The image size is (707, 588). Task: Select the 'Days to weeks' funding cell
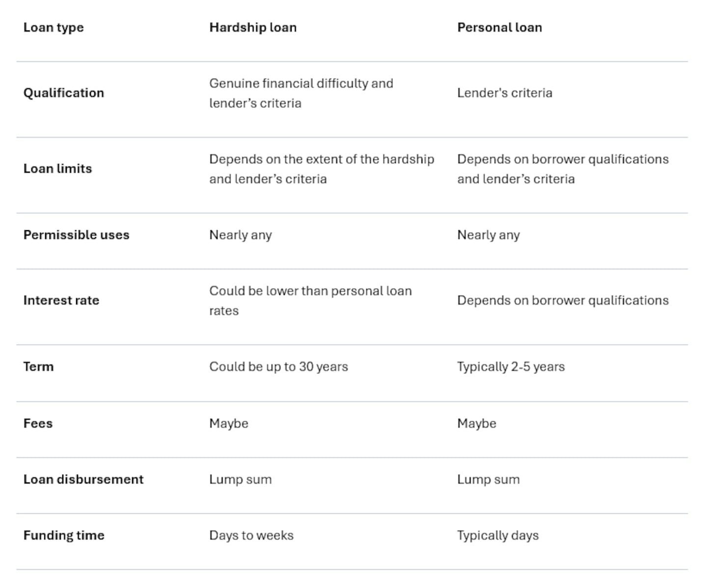point(251,535)
